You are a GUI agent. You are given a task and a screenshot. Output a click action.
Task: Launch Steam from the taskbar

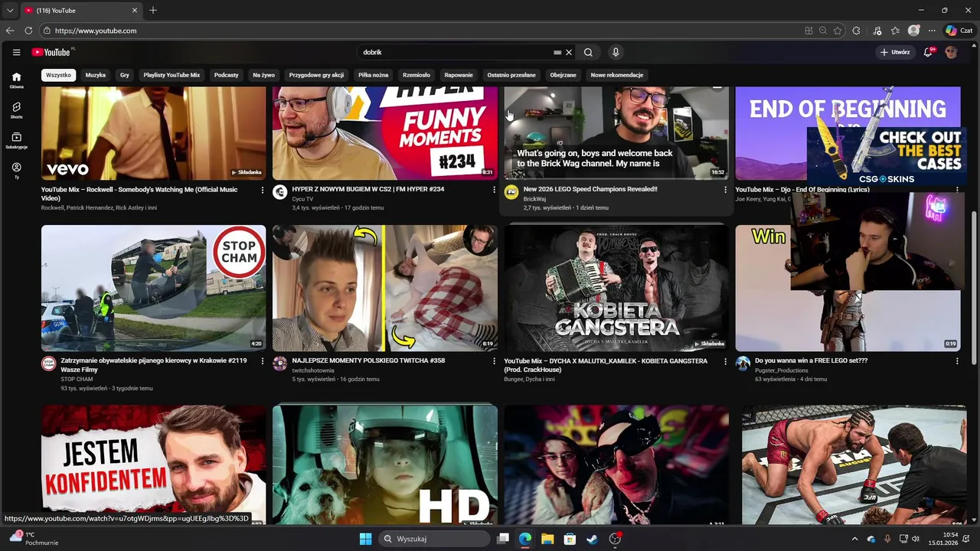tap(592, 539)
